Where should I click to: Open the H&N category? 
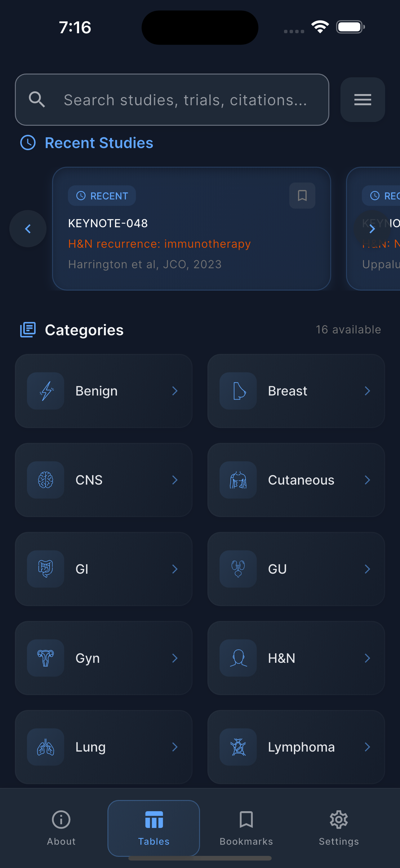296,658
